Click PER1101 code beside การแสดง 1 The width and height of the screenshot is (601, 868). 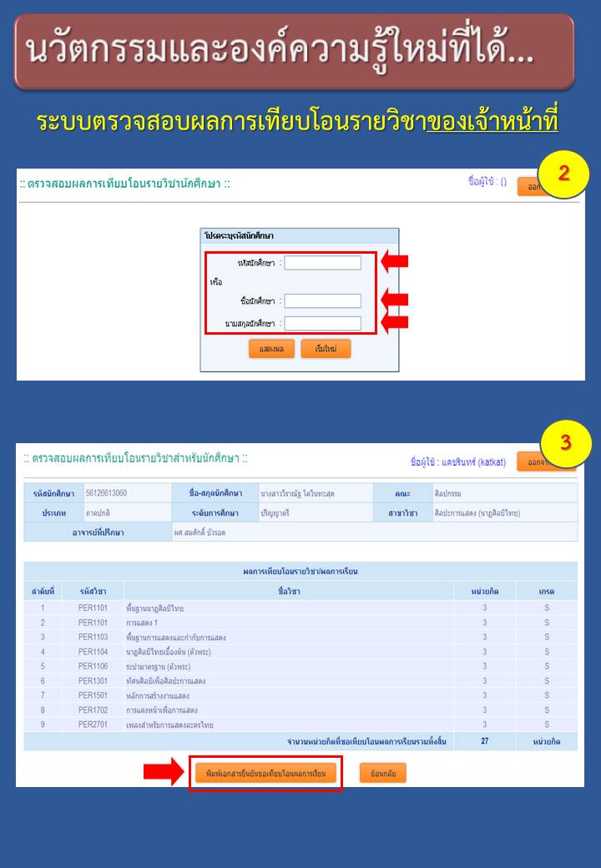point(93,623)
